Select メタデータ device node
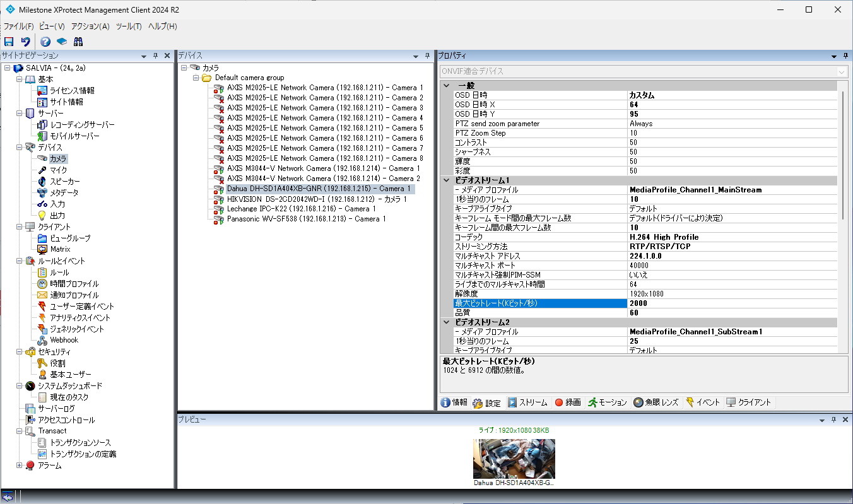Image resolution: width=853 pixels, height=504 pixels. 64,193
